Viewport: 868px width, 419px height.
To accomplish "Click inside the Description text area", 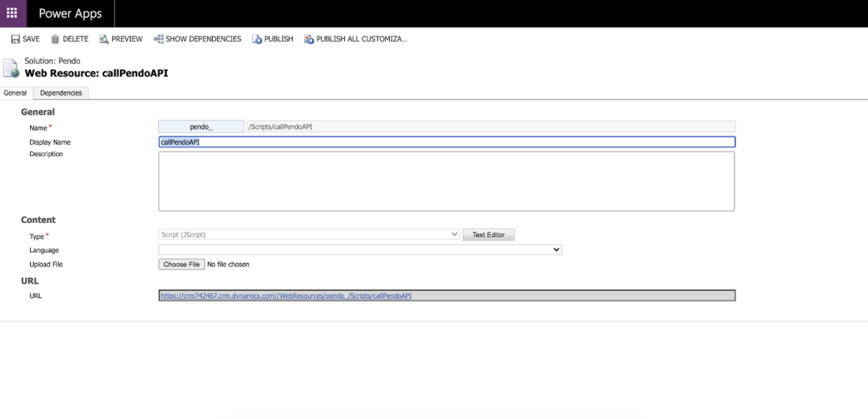I will (x=447, y=181).
